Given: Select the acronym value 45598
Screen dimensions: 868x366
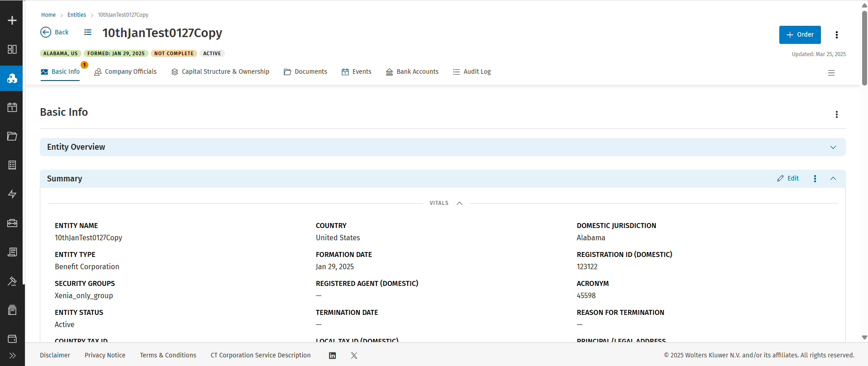Looking at the screenshot, I should tap(586, 295).
